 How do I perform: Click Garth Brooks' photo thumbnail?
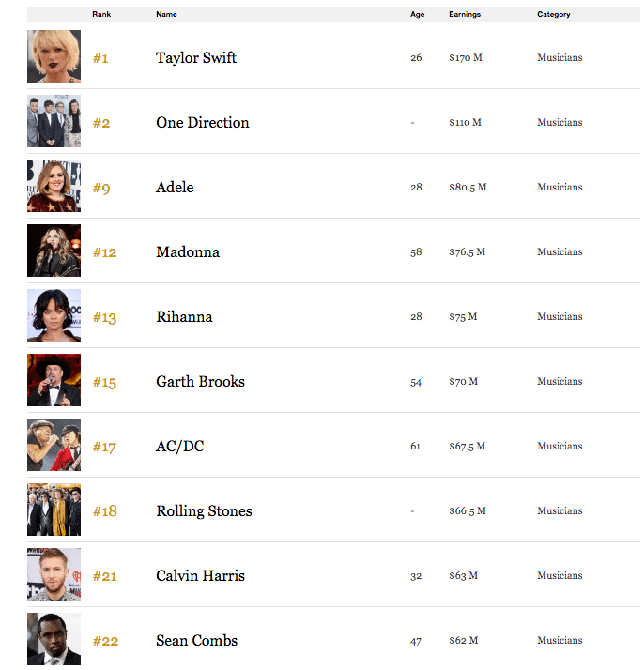point(54,380)
